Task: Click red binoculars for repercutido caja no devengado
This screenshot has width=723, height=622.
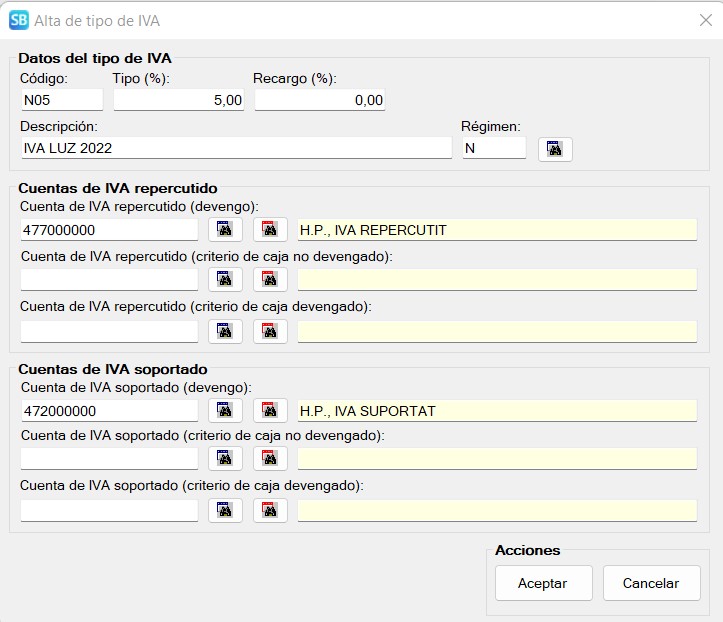Action: coord(270,280)
